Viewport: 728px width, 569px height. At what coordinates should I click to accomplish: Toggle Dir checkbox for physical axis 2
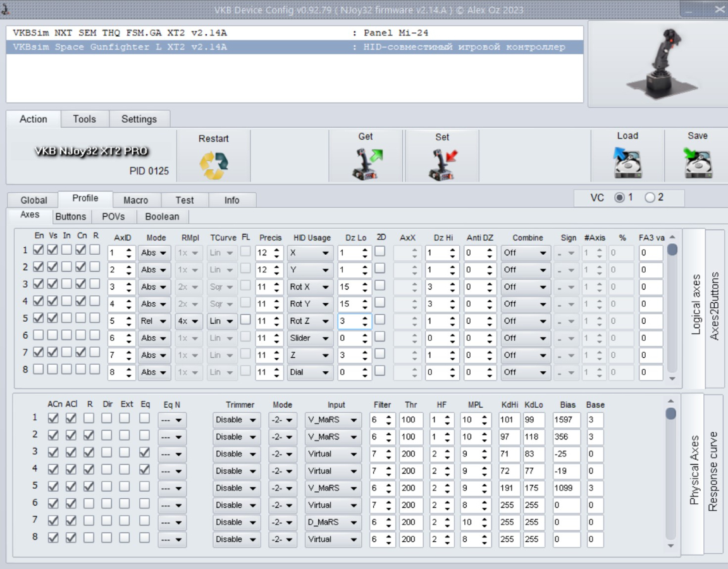click(x=107, y=435)
